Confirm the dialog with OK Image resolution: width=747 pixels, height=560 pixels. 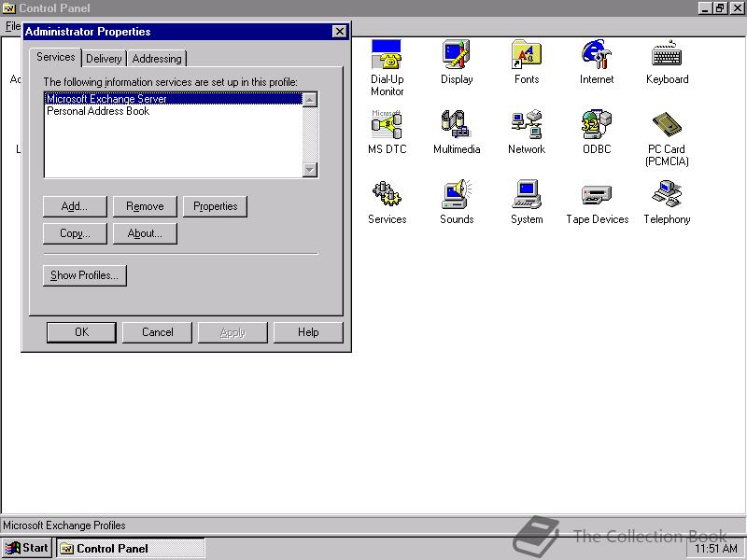click(81, 332)
